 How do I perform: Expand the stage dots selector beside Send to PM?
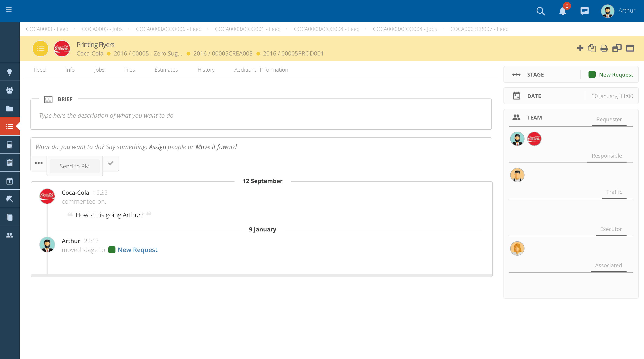39,163
